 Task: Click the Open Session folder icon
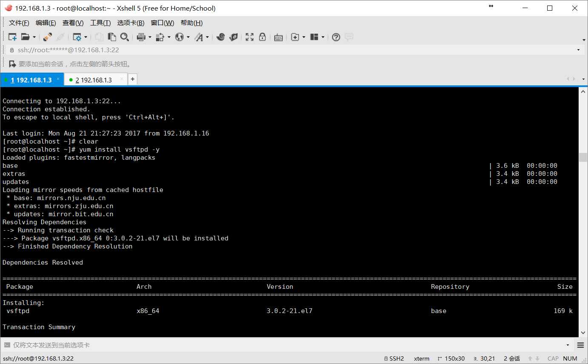pyautogui.click(x=26, y=37)
